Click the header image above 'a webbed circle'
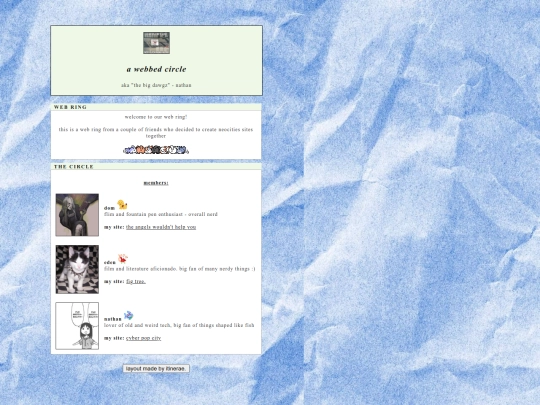540x405 pixels. click(156, 43)
